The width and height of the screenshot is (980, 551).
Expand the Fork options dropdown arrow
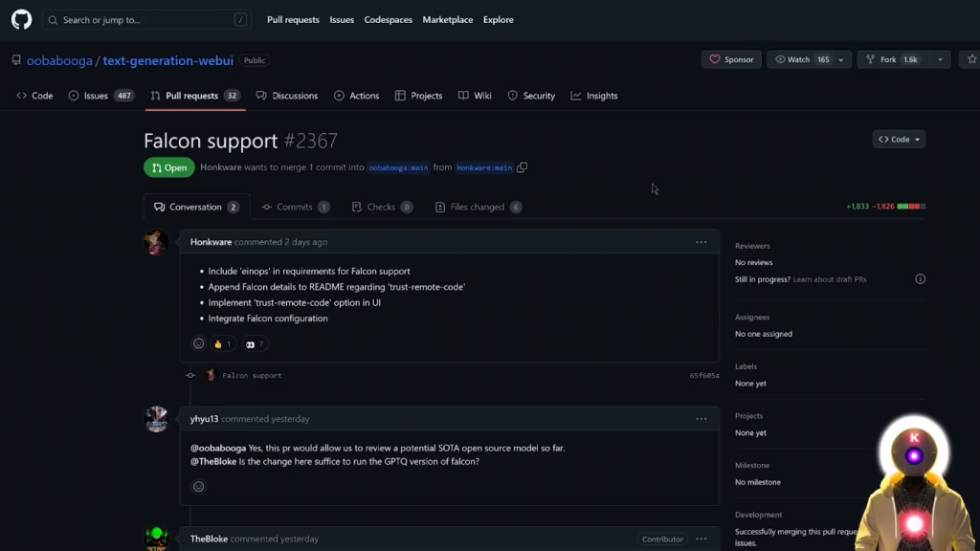(940, 59)
